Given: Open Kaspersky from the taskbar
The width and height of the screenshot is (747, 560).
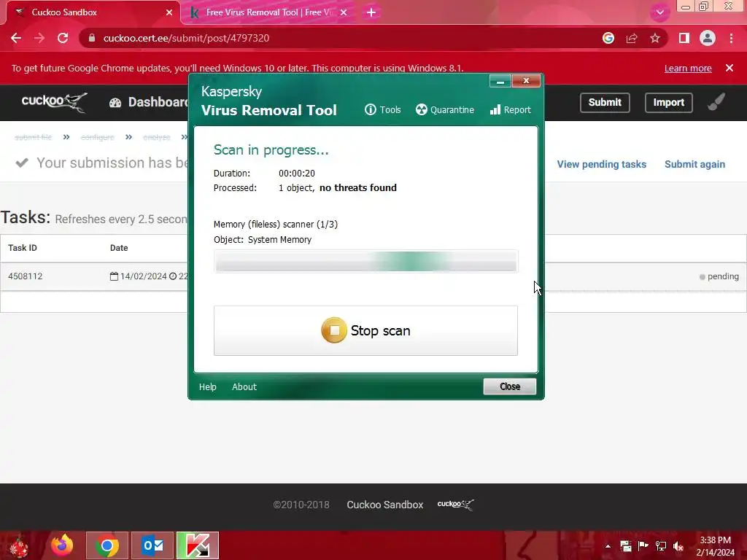Looking at the screenshot, I should pyautogui.click(x=198, y=545).
